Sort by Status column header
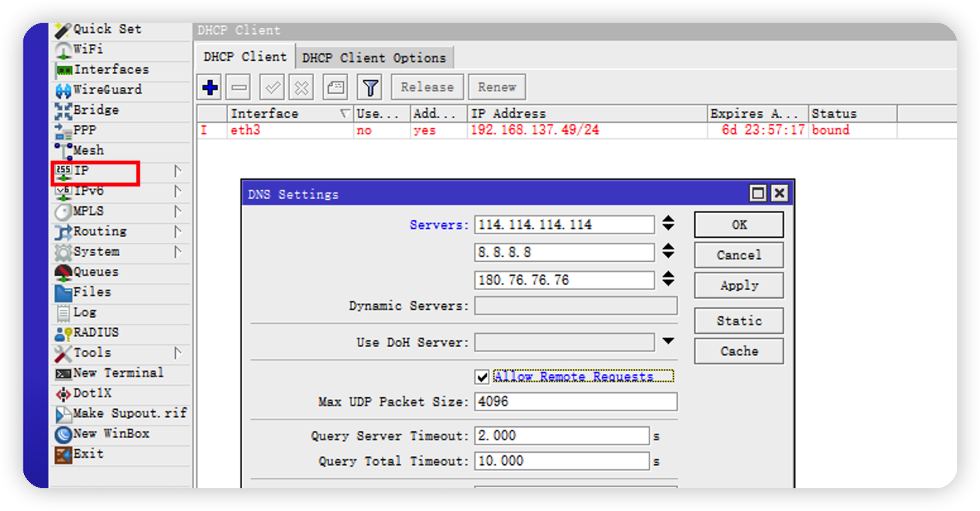 (x=853, y=114)
